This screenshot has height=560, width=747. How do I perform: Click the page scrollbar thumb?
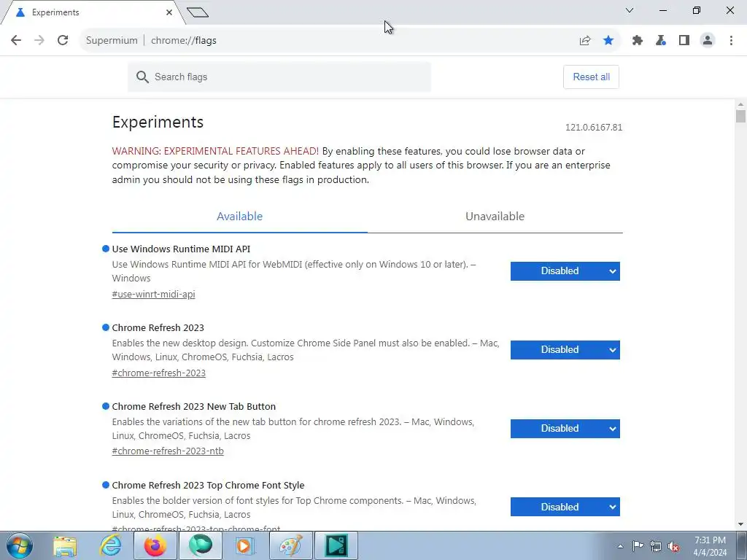point(740,116)
